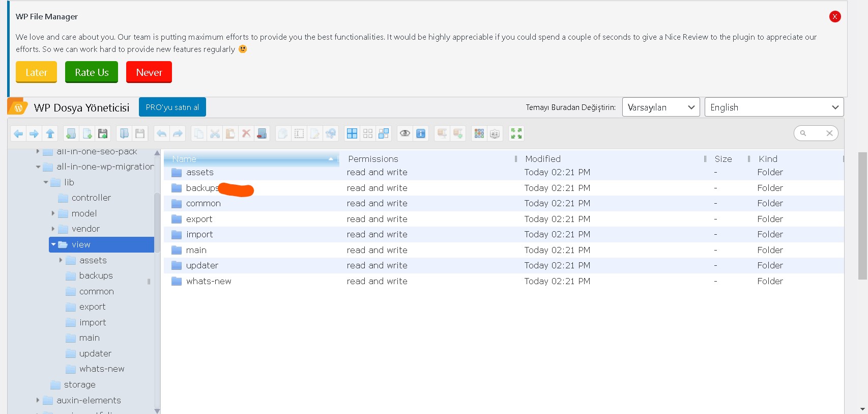
Task: Sort by the Modified column header
Action: click(612, 159)
